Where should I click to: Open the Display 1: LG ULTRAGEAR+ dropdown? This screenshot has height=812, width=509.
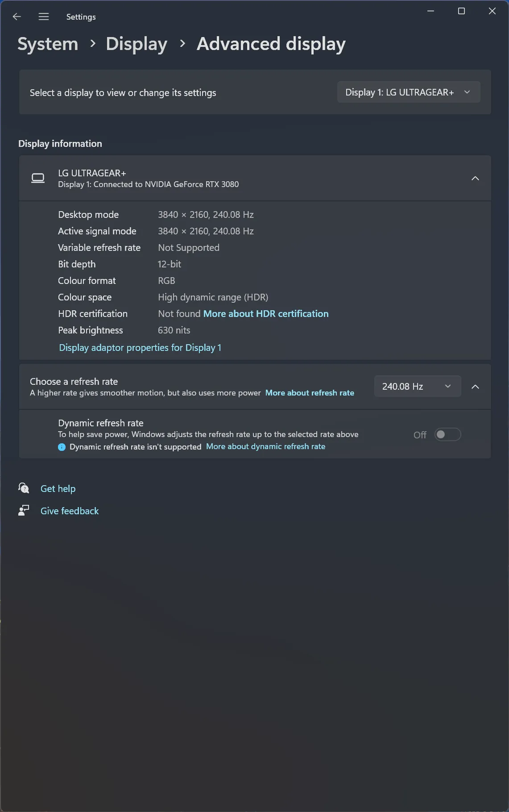coord(408,92)
